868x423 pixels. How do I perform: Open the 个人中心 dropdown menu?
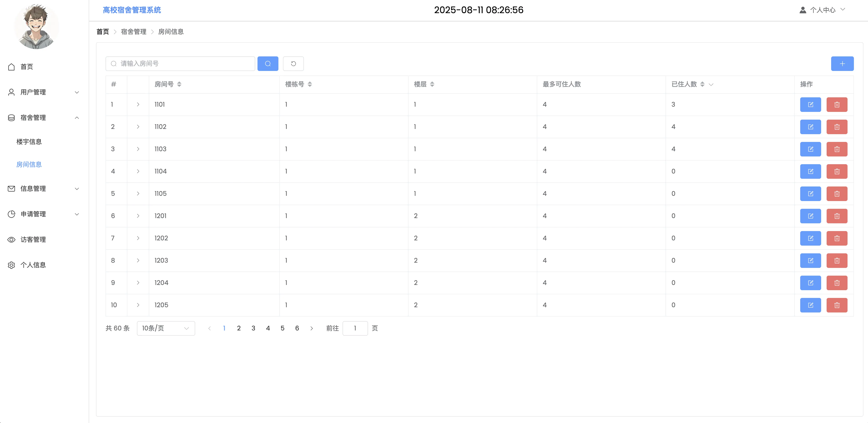tap(823, 10)
